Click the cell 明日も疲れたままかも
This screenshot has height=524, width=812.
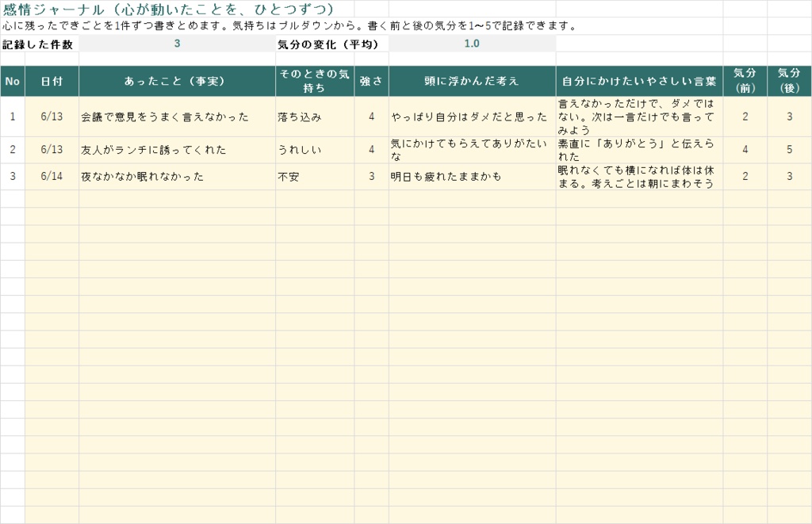click(x=473, y=177)
